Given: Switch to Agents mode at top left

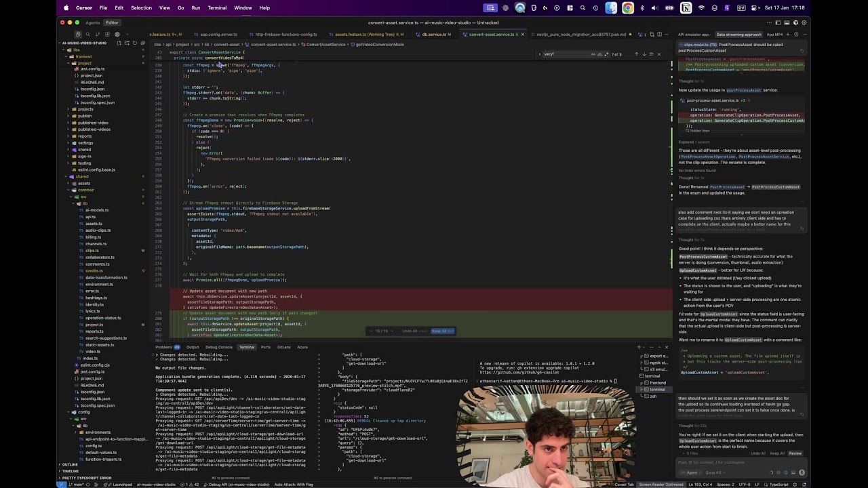Looking at the screenshot, I should click(92, 22).
